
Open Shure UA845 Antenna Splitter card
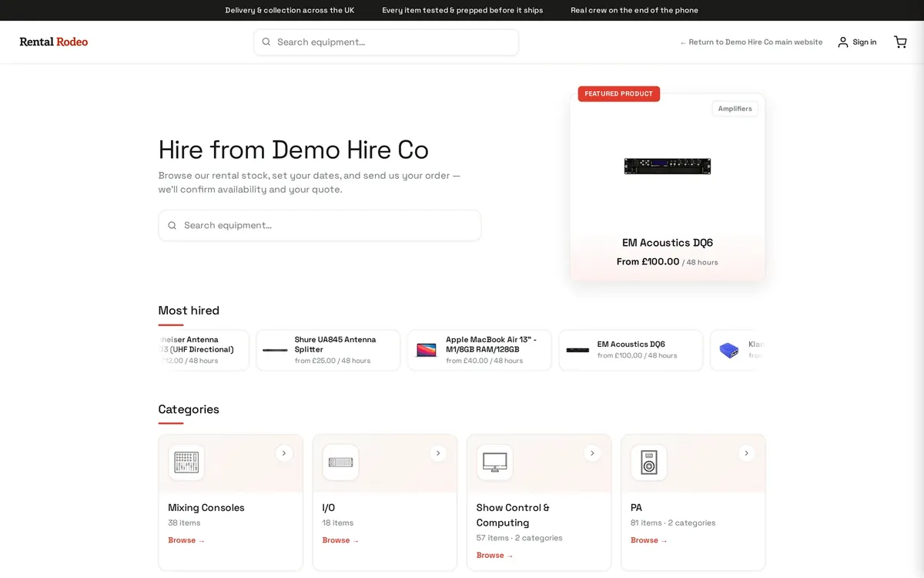pos(328,350)
